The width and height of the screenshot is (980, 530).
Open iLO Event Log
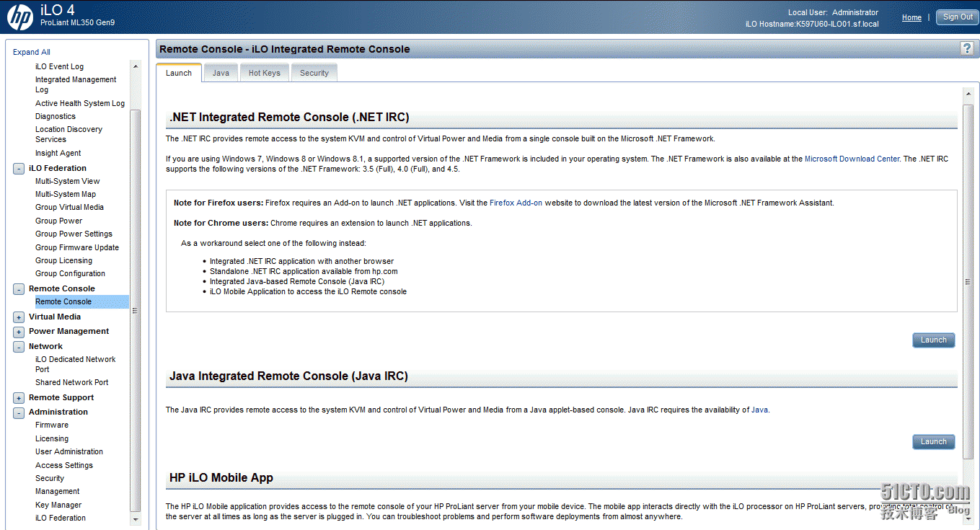(59, 66)
